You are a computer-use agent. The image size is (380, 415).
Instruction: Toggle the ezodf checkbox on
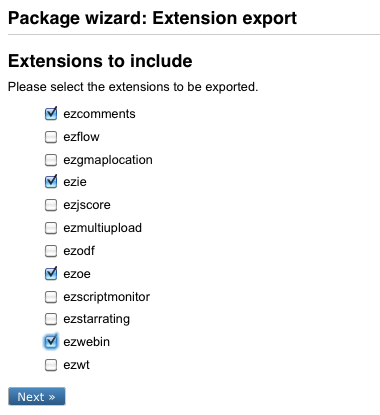coord(51,251)
